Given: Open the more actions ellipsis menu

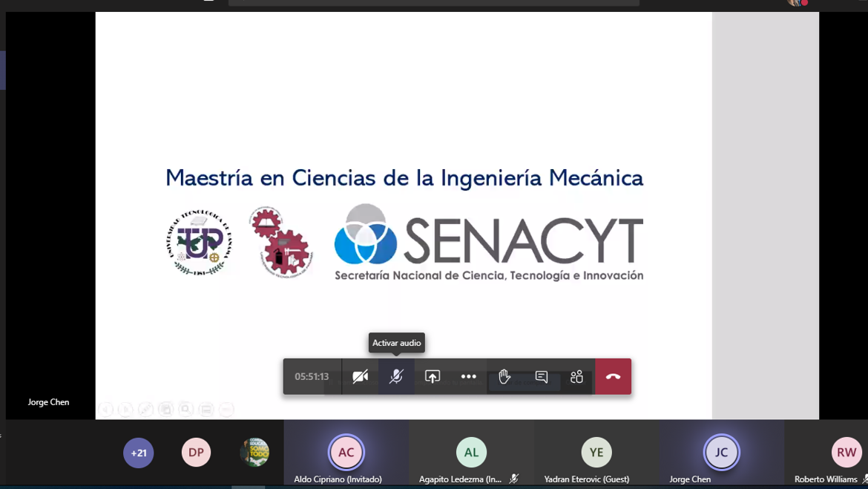Looking at the screenshot, I should pos(468,376).
